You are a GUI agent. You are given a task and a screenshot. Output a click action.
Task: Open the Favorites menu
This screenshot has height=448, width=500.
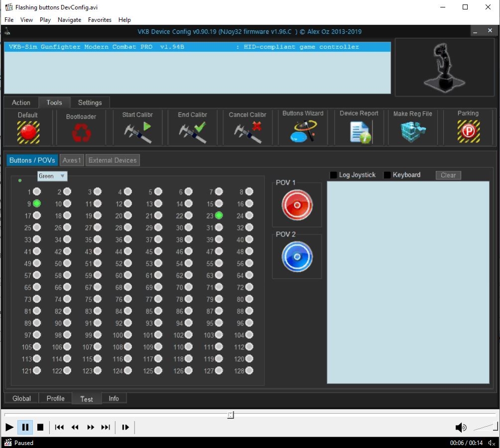tap(100, 20)
